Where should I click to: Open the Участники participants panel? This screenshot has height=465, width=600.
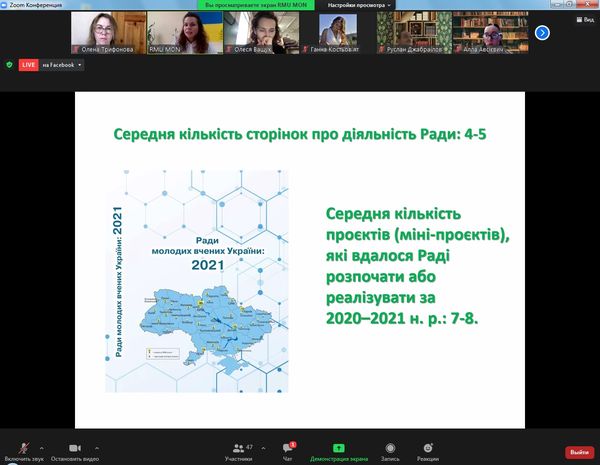coord(238,448)
